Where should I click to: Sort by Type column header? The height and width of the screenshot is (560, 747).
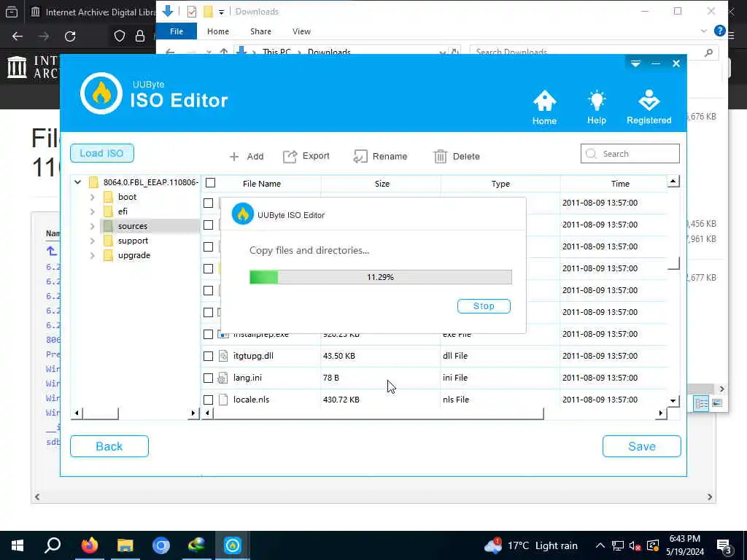click(x=500, y=184)
